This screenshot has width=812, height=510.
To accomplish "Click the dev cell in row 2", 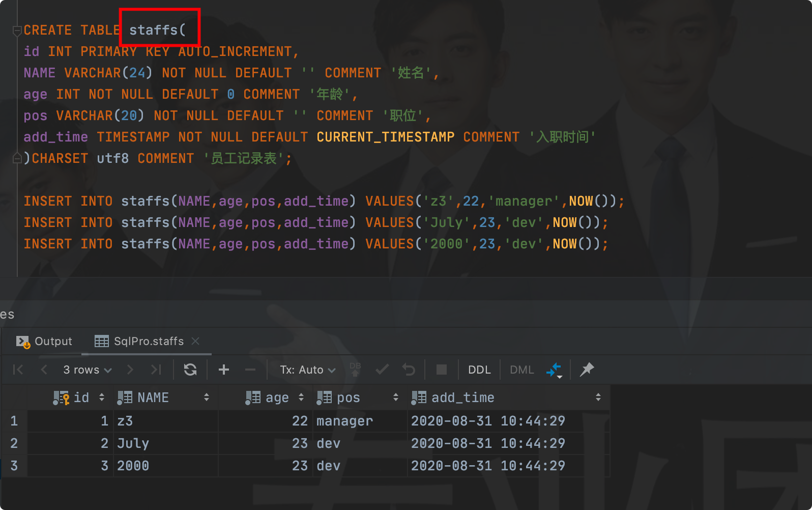I will [360, 443].
